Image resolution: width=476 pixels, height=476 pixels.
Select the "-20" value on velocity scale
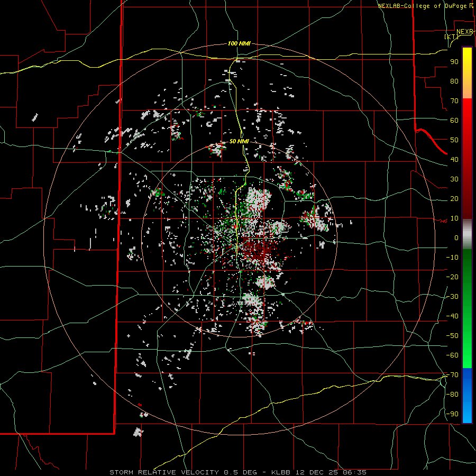tap(452, 277)
